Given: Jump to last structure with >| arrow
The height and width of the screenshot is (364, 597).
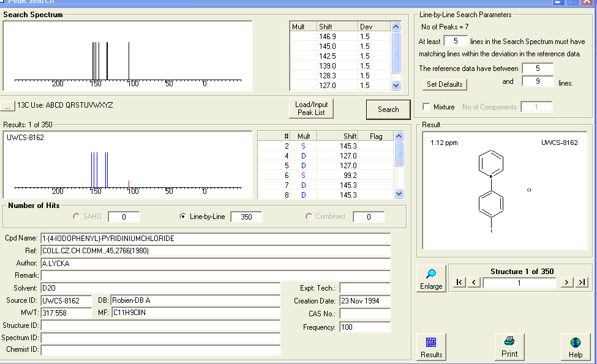Looking at the screenshot, I should click(x=581, y=283).
